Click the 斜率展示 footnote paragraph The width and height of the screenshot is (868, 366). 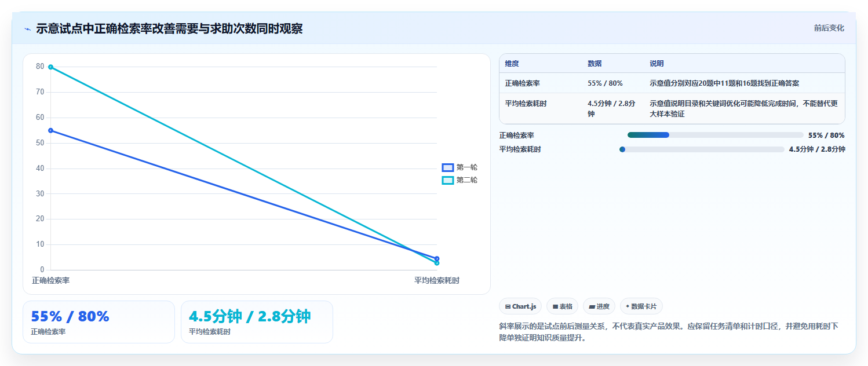(x=668, y=332)
